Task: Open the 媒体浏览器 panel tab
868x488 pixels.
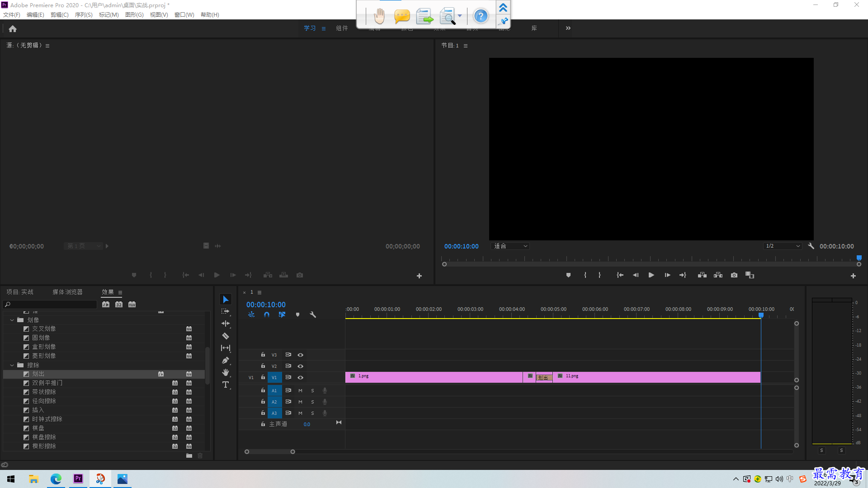Action: (67, 292)
